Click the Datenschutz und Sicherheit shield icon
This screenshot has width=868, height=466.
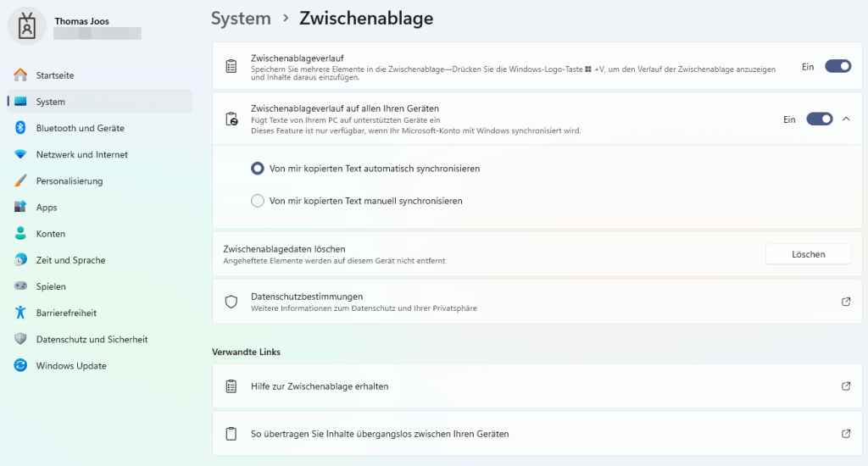pyautogui.click(x=20, y=339)
